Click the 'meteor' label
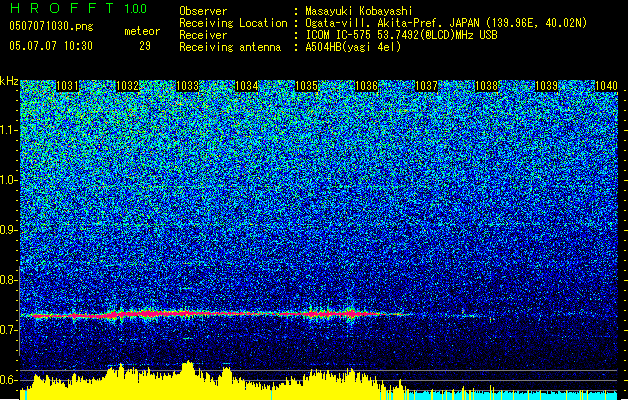 [142, 31]
